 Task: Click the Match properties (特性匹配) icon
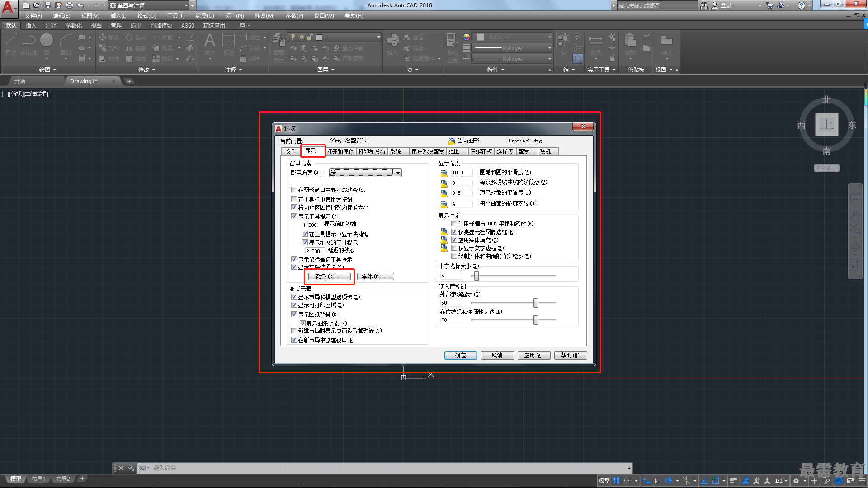pyautogui.click(x=453, y=47)
